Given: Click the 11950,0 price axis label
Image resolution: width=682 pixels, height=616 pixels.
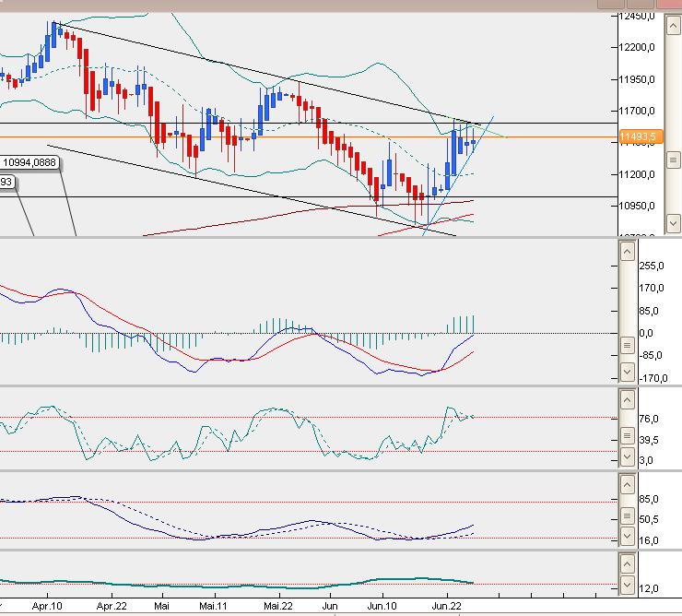Looking at the screenshot, I should (636, 79).
